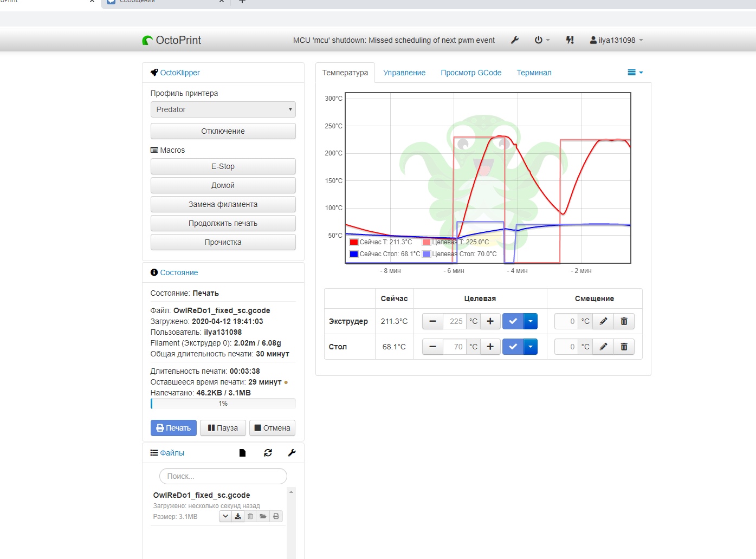The height and width of the screenshot is (559, 756).
Task: Open the Просмотр GCode tab
Action: [471, 73]
